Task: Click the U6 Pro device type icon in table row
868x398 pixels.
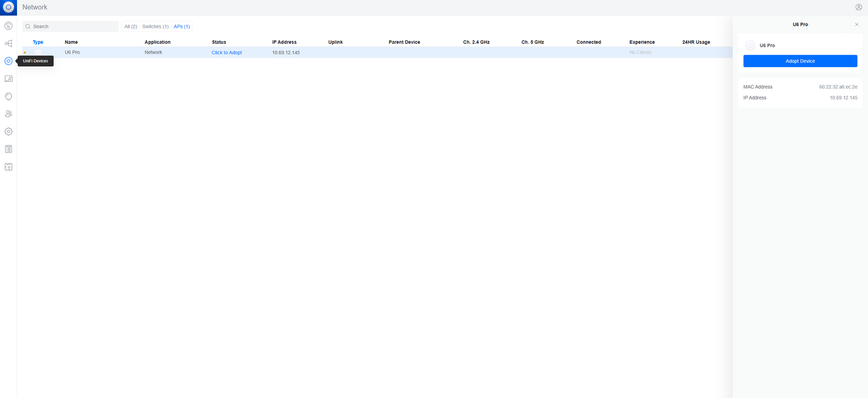Action: 38,52
